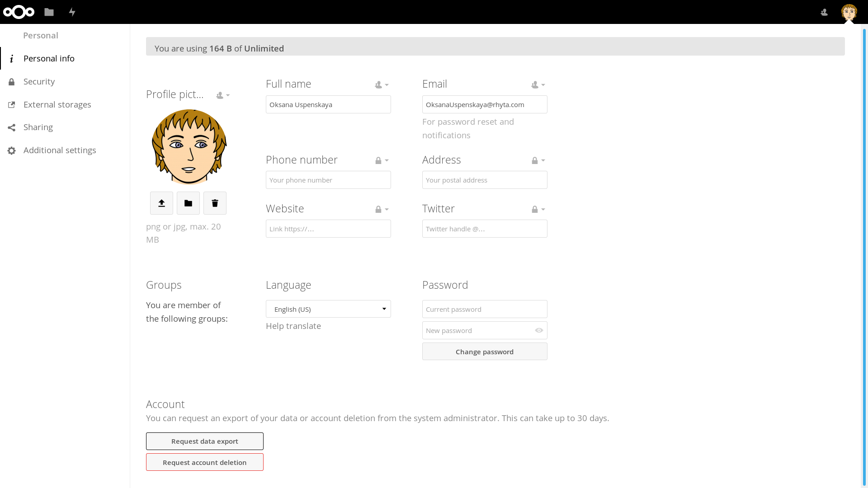The image size is (868, 488).
Task: Go to Security settings section
Action: 39,82
